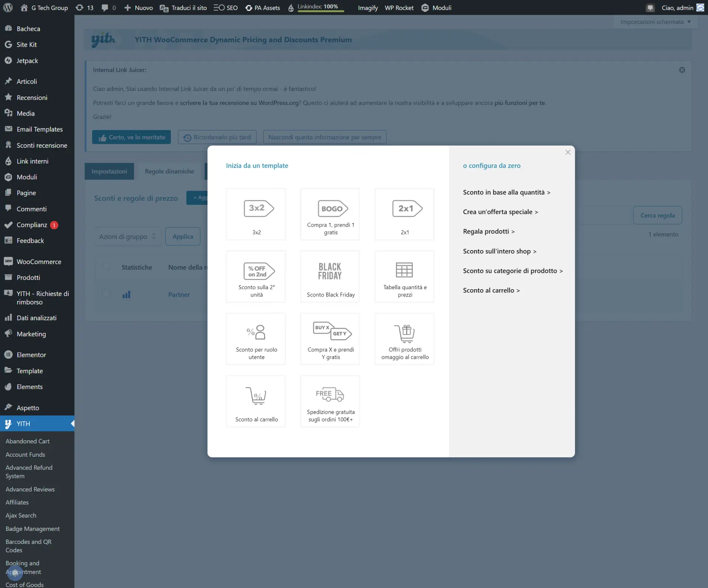Select all rules via header checkbox
708x588 pixels.
pos(107,267)
